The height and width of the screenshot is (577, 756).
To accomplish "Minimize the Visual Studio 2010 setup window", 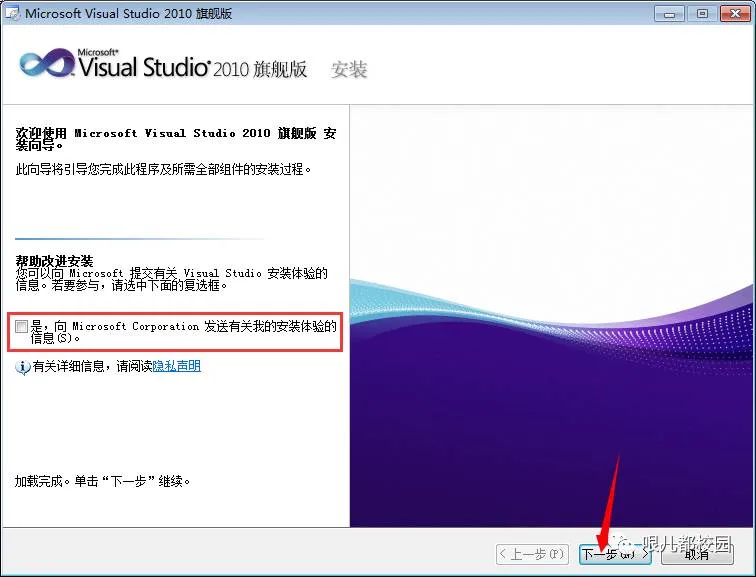I will click(x=669, y=13).
